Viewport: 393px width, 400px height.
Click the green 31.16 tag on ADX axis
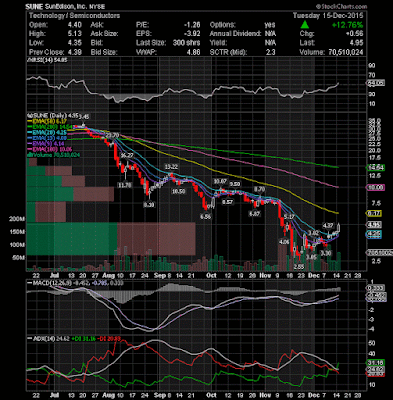pos(376,363)
